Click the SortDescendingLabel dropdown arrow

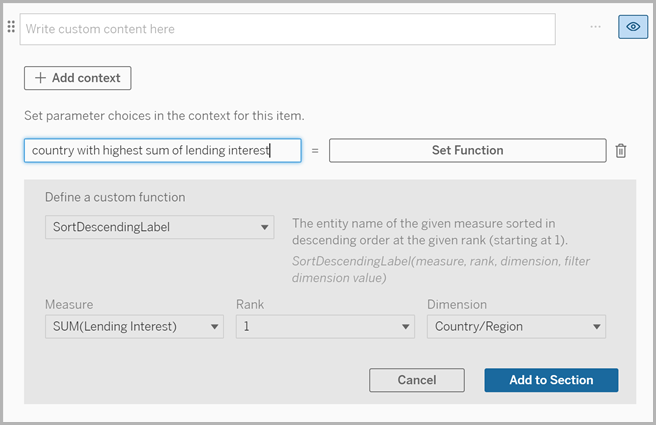tap(265, 227)
